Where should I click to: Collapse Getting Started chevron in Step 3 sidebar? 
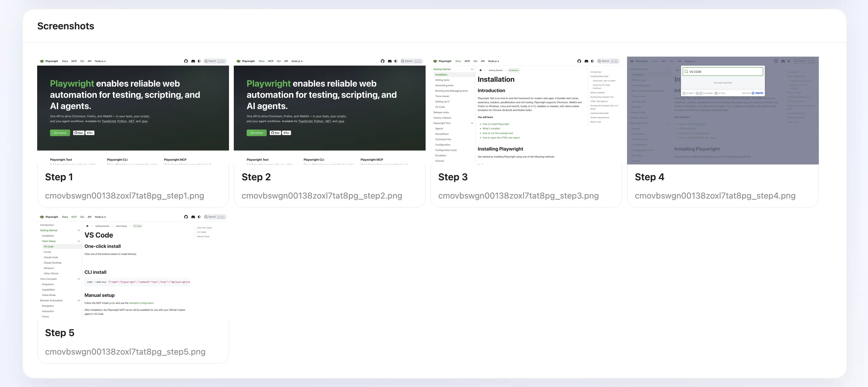472,69
